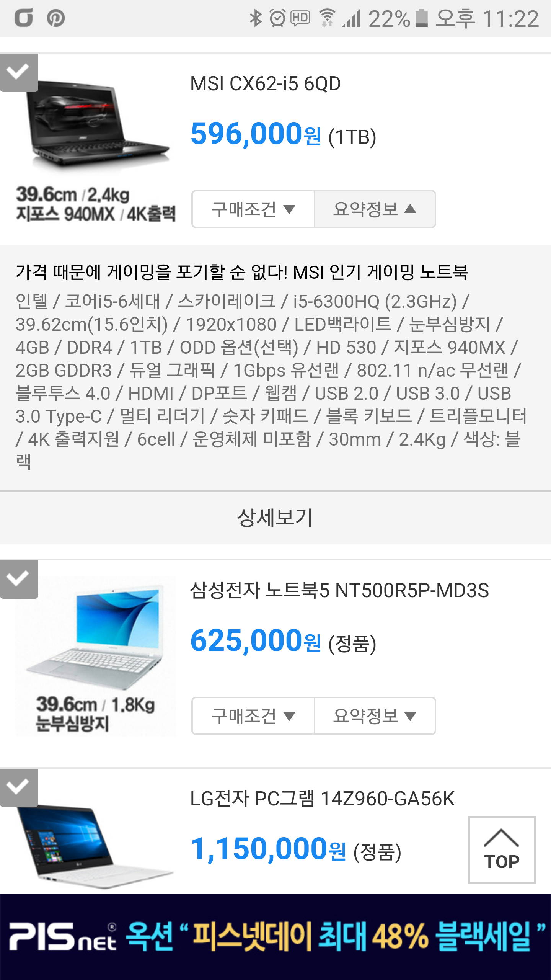Collapse 요약정보 section for MSI CX62
This screenshot has height=980, width=551.
coord(375,209)
